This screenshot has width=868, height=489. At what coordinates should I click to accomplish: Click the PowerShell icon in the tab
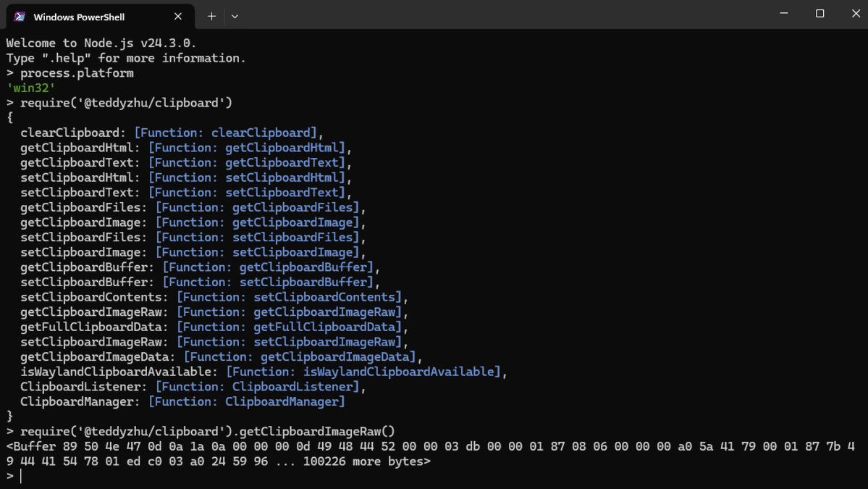click(x=20, y=17)
